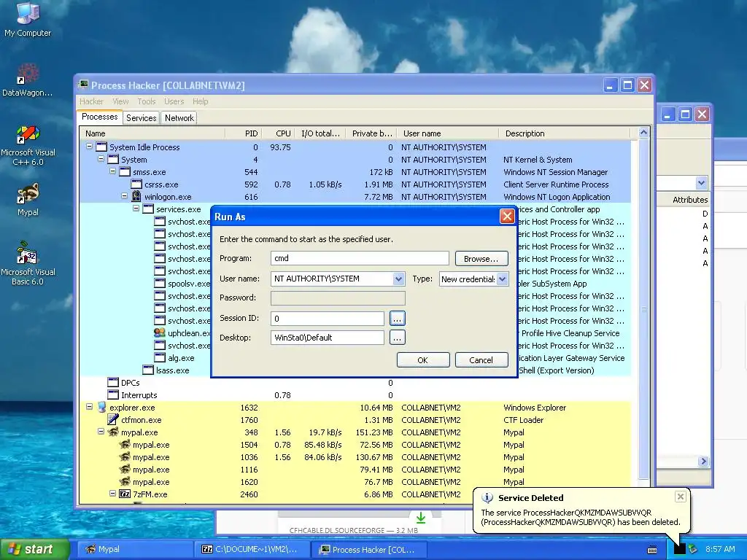Viewport: 747px width, 560px height.
Task: Select uphclean.exe process icon
Action: (x=160, y=332)
